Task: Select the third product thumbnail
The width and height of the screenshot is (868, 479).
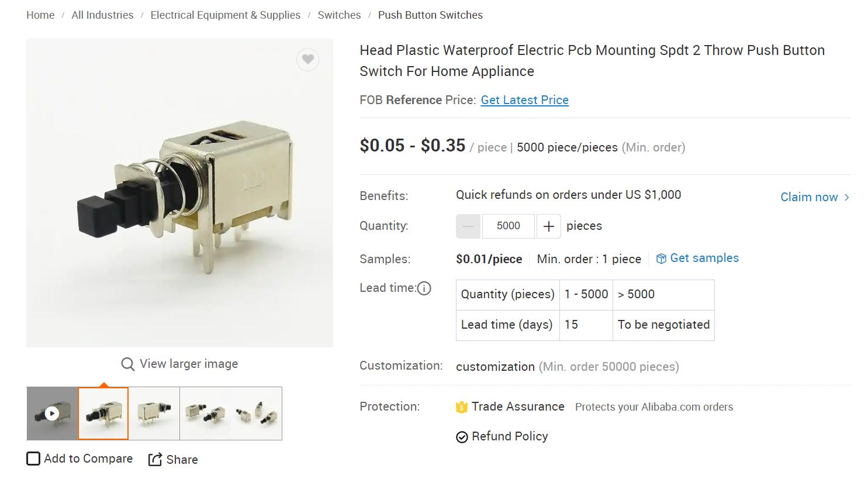Action: [x=154, y=413]
